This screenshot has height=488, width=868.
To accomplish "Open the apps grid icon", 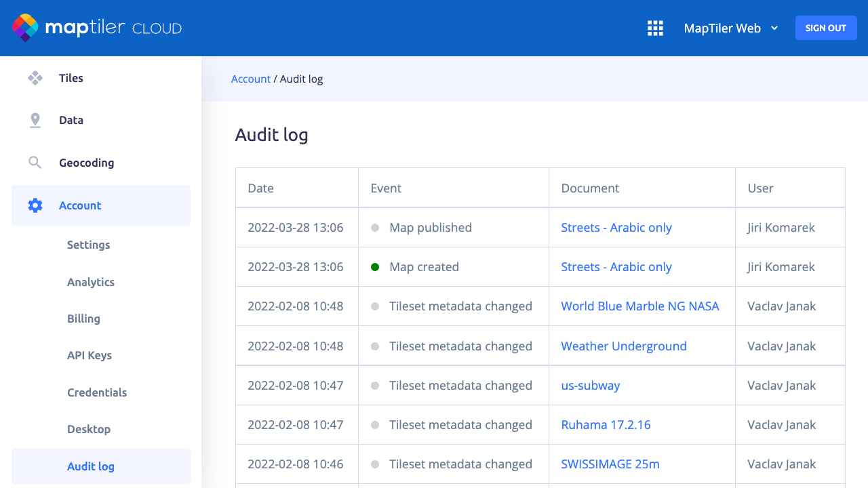I will point(655,28).
